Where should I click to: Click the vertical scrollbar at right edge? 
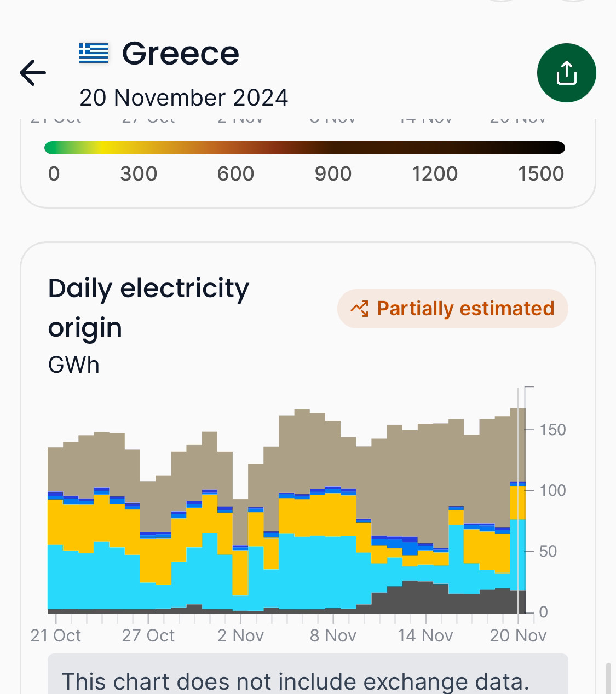click(608, 679)
